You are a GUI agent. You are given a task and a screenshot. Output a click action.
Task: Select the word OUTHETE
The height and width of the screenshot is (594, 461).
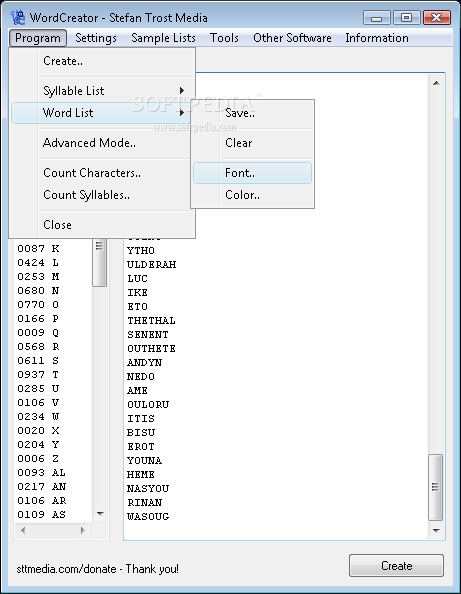(151, 349)
